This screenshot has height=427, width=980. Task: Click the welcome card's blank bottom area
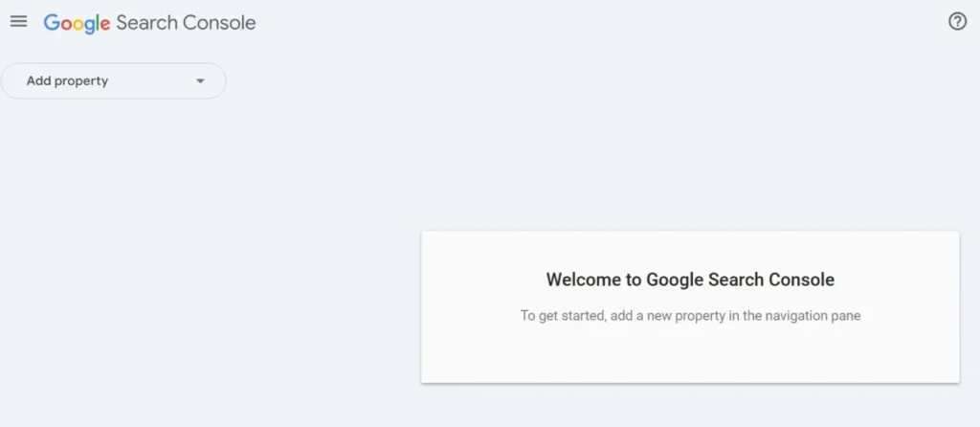pos(690,359)
